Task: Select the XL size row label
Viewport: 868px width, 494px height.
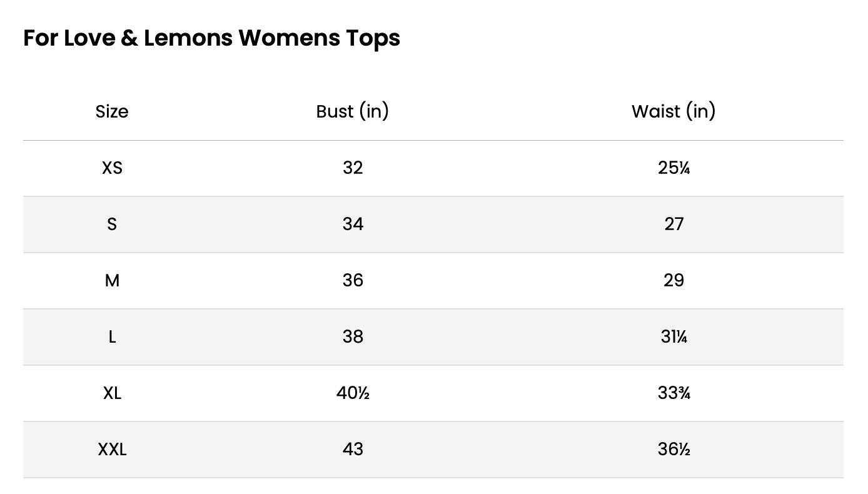Action: click(112, 393)
